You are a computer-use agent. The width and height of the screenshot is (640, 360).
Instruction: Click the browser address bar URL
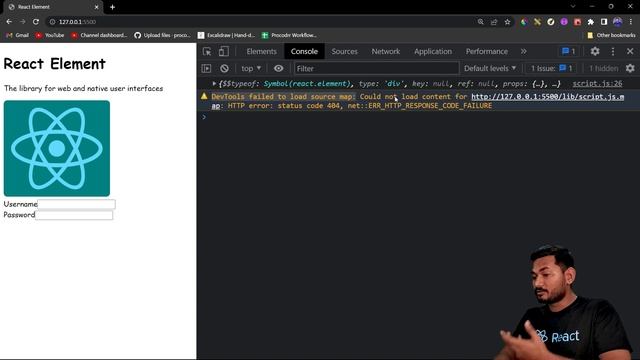tap(77, 22)
